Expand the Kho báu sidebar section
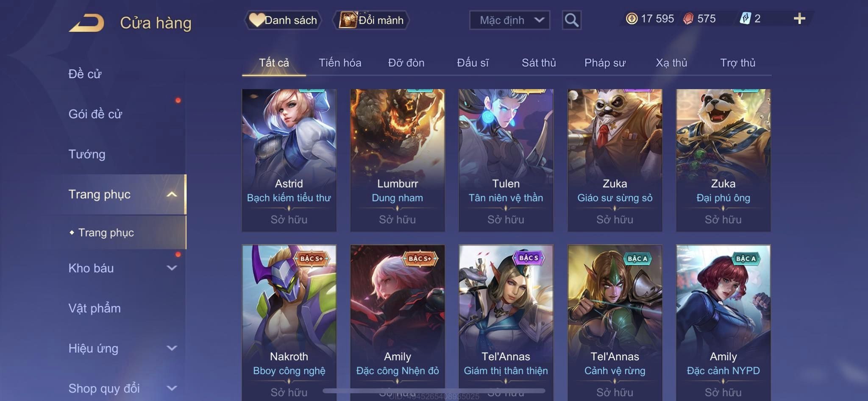 click(172, 268)
